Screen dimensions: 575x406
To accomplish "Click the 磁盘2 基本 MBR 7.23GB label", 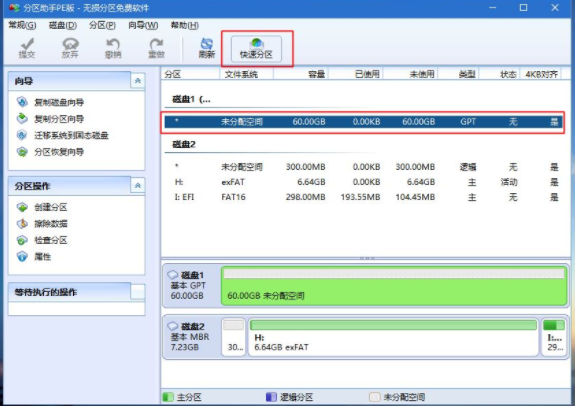I will click(189, 337).
